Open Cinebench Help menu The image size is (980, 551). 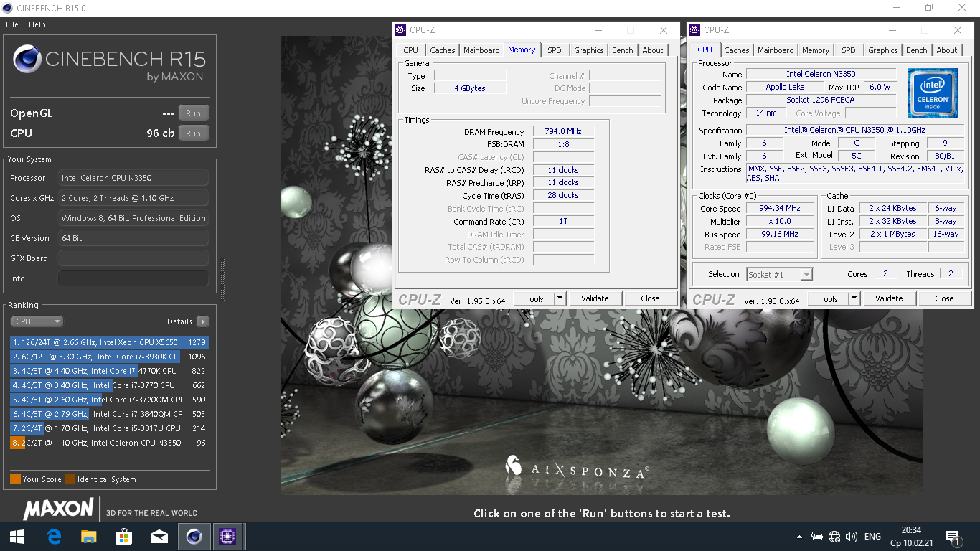coord(37,24)
